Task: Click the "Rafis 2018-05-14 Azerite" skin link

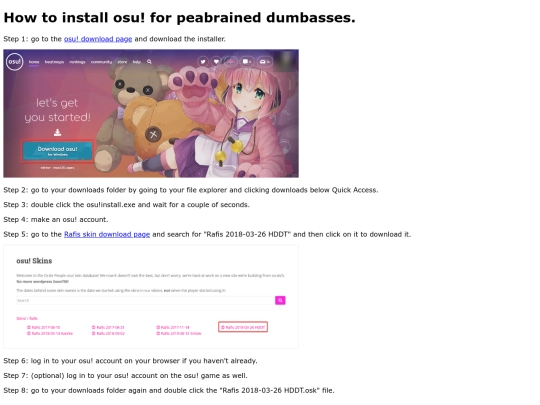Action: click(x=50, y=333)
